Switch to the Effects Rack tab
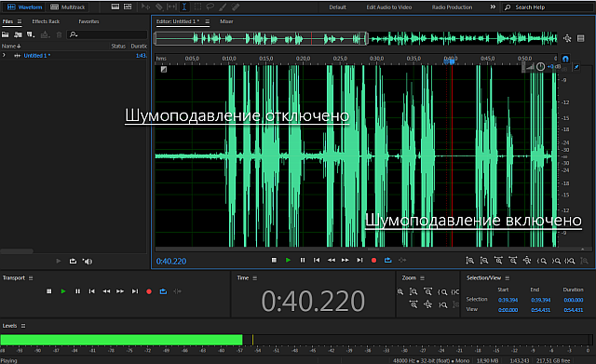Image resolution: width=596 pixels, height=364 pixels. pos(46,21)
